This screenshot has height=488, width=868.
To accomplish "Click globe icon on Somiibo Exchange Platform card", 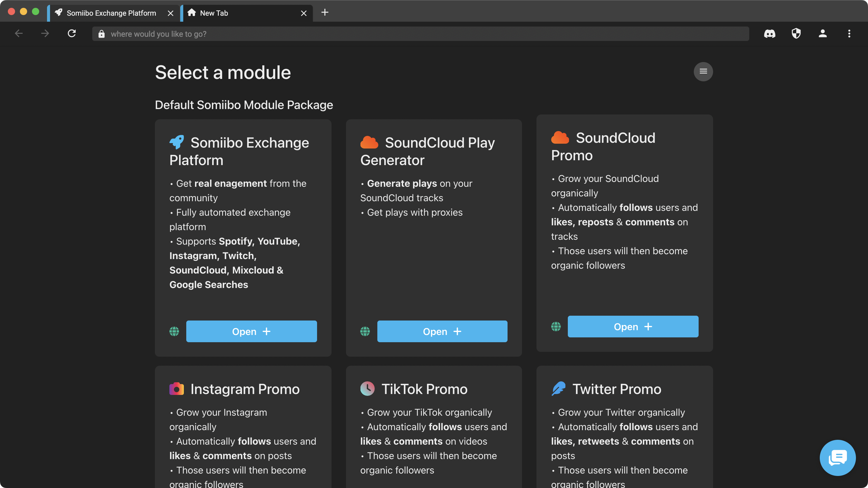I will click(174, 331).
